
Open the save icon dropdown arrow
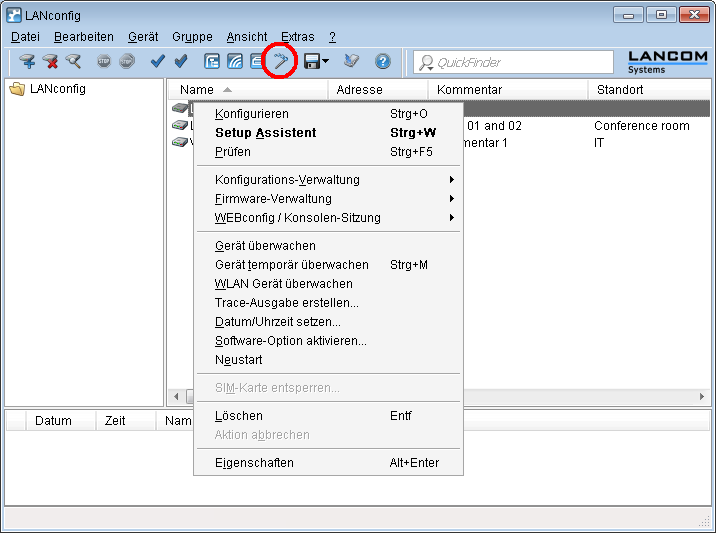(x=326, y=62)
